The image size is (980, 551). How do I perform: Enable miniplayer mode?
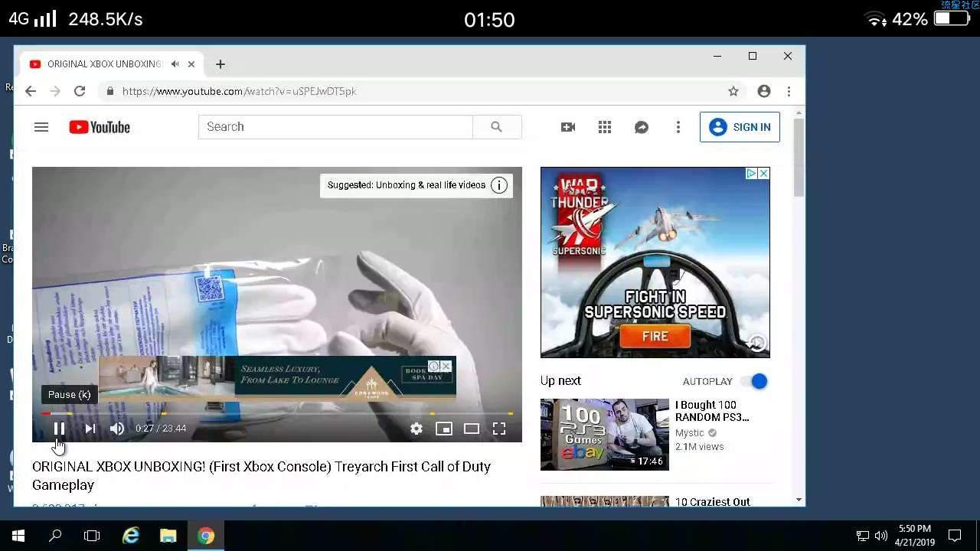(x=444, y=429)
